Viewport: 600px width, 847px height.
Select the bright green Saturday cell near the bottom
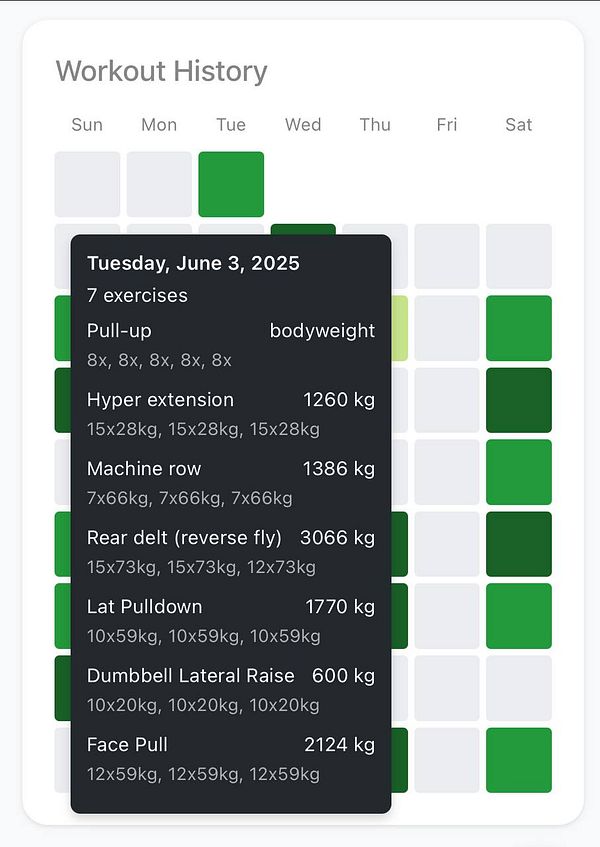pyautogui.click(x=519, y=760)
